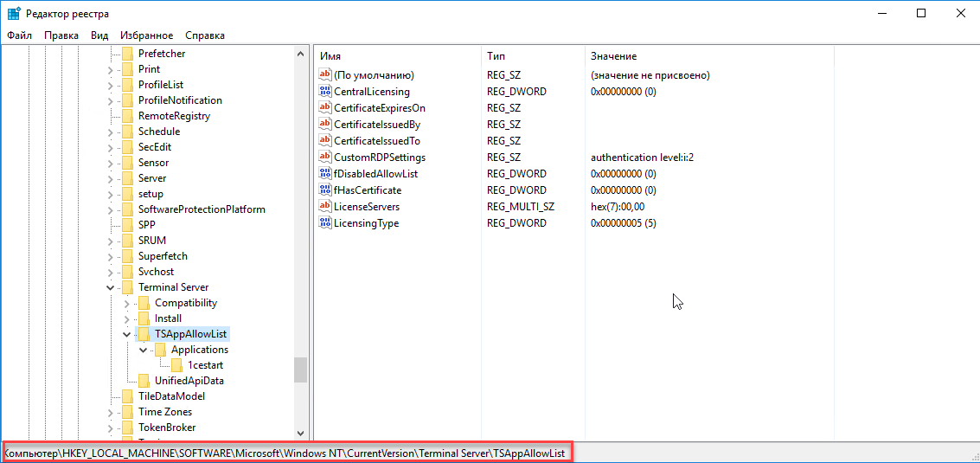Open the Справка menu

click(x=205, y=35)
